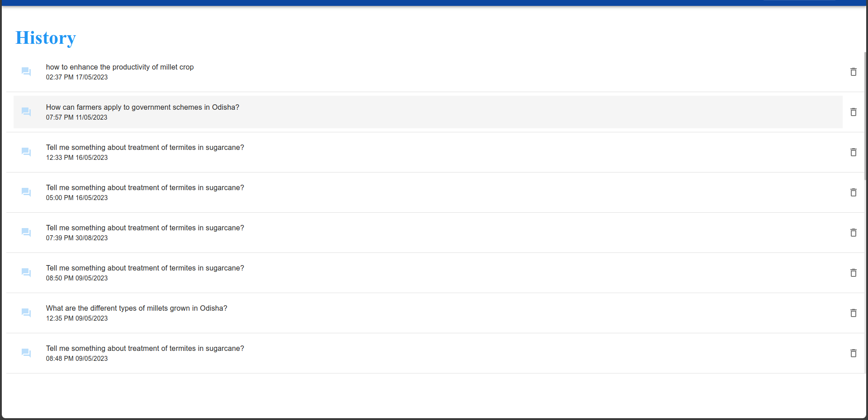Click chat icon beside millet crop productivity

pyautogui.click(x=26, y=72)
